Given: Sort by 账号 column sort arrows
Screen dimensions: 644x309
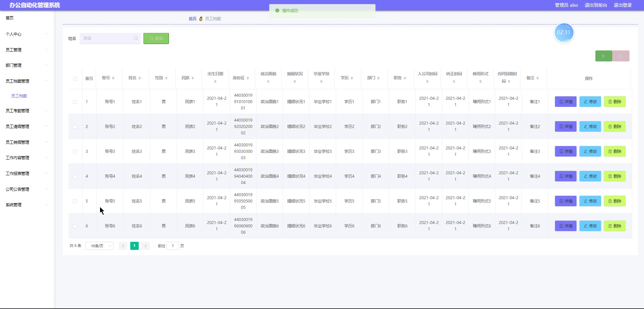Looking at the screenshot, I should point(113,78).
